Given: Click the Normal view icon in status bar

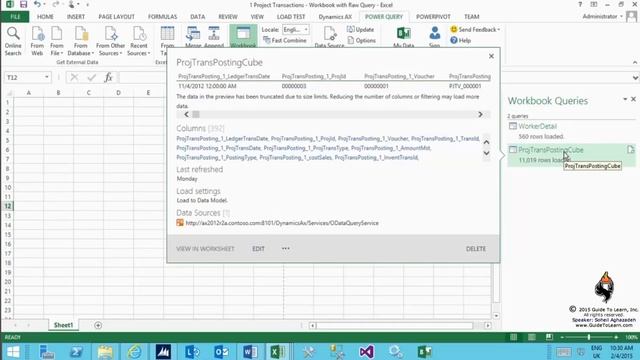Looking at the screenshot, I should [513, 337].
